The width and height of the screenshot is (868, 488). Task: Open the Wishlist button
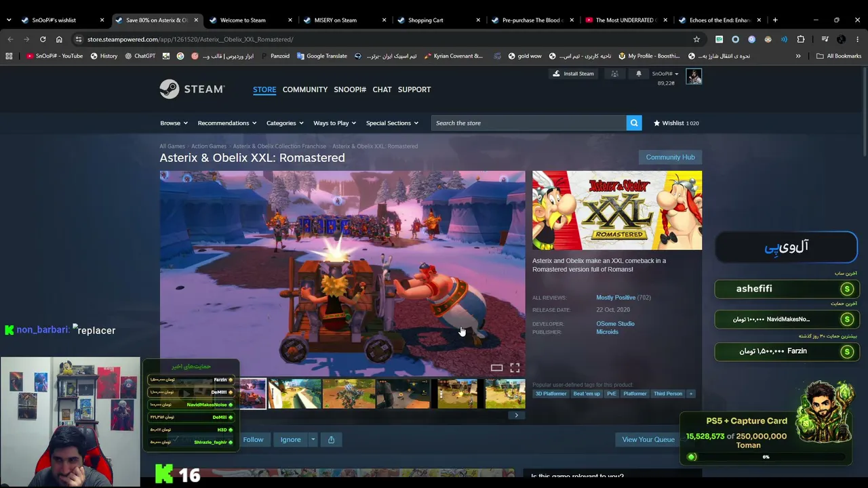pos(675,123)
